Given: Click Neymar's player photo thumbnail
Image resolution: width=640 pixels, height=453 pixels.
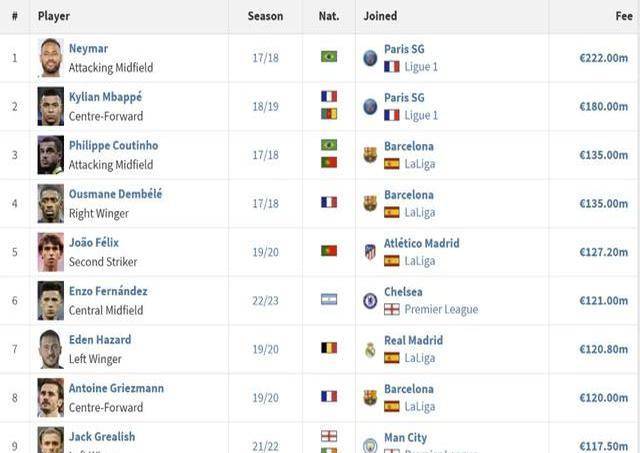Looking at the screenshot, I should [50, 58].
